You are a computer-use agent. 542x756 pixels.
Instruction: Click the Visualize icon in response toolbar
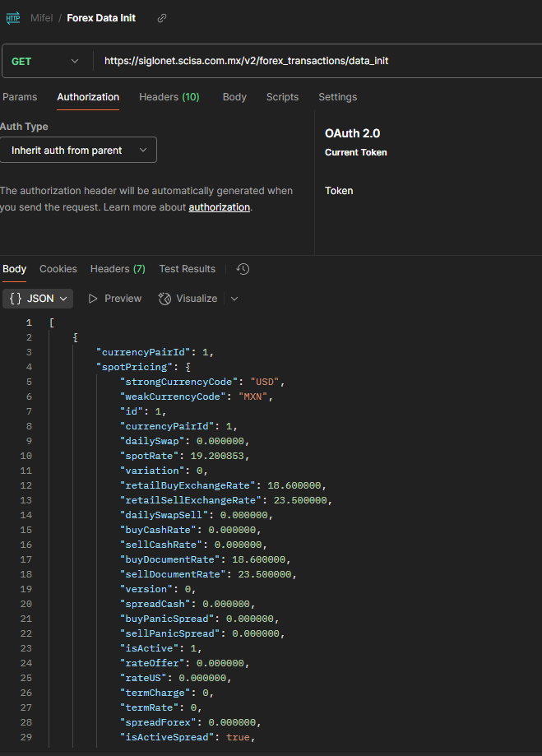click(x=164, y=299)
